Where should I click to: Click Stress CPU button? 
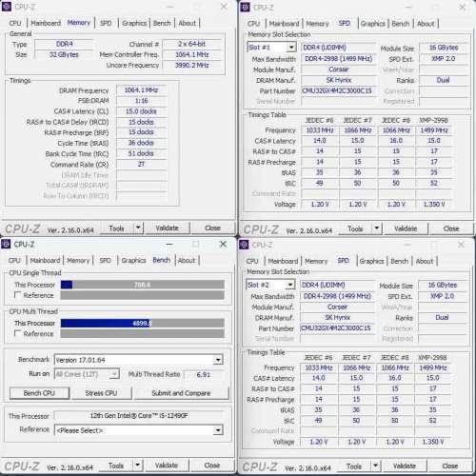coord(101,393)
